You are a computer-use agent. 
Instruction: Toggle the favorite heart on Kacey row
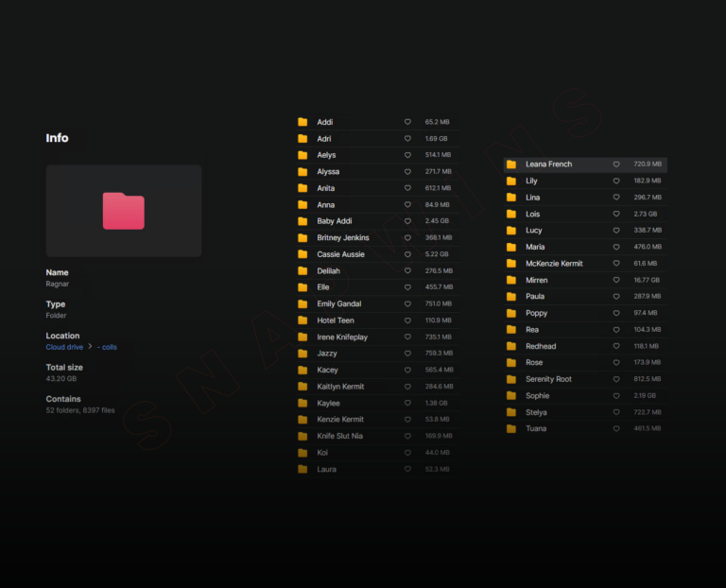coord(407,371)
